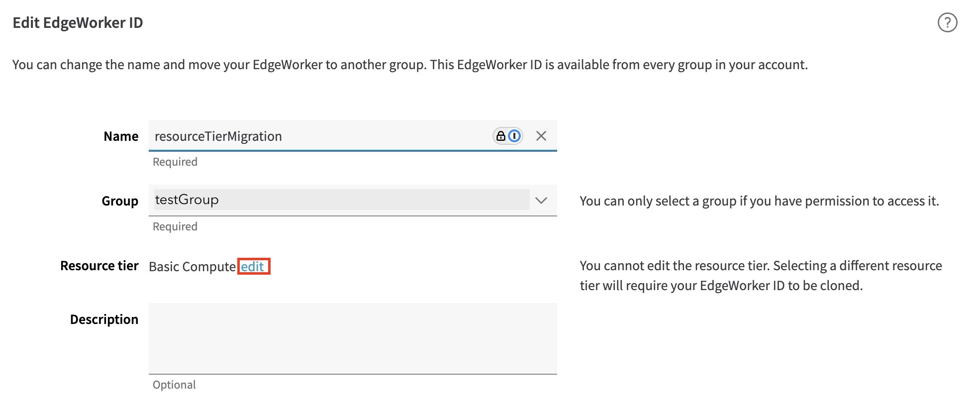This screenshot has width=980, height=416.
Task: Click the Optional hint under Description
Action: [174, 385]
